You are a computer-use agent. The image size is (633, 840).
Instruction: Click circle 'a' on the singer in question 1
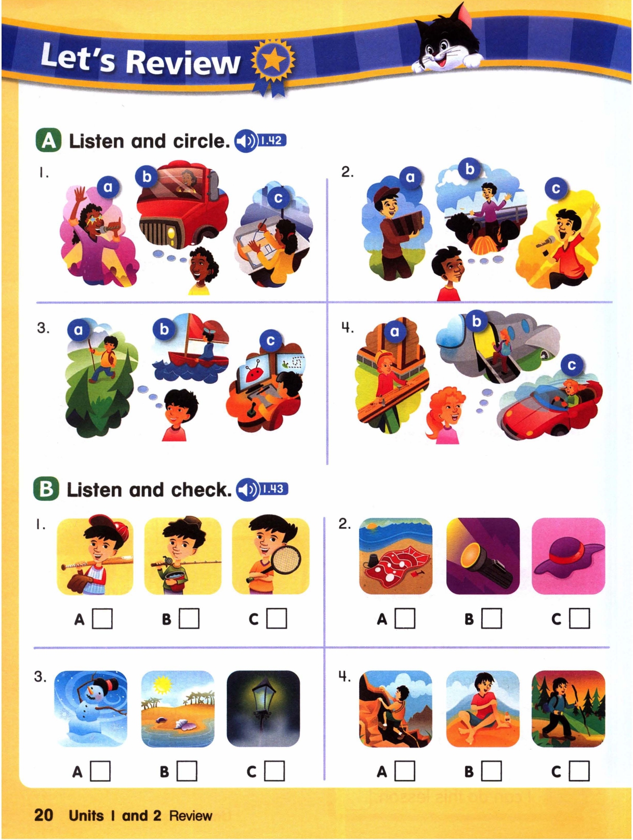108,186
